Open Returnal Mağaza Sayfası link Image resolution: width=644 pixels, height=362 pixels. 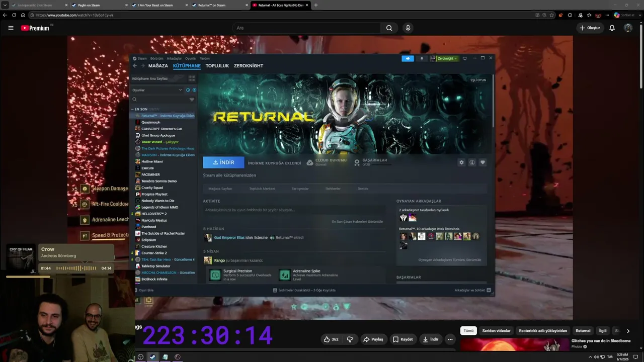click(220, 189)
